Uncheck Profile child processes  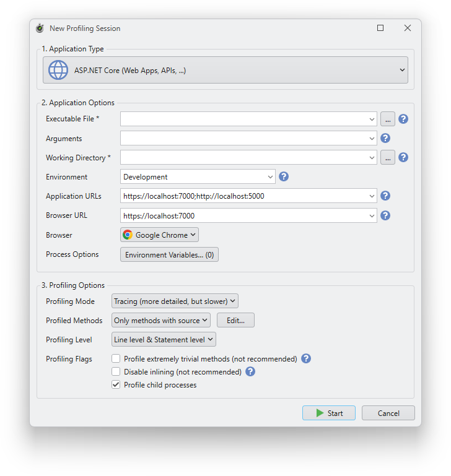(116, 385)
